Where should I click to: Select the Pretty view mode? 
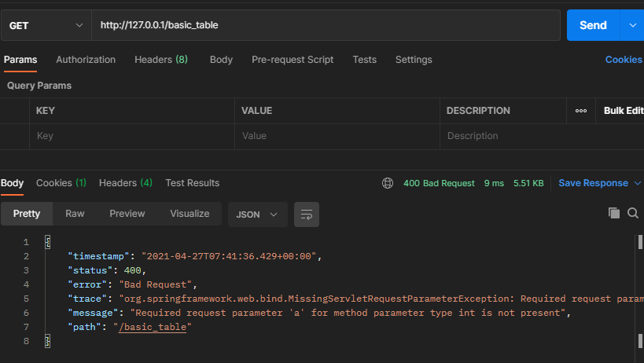click(27, 214)
